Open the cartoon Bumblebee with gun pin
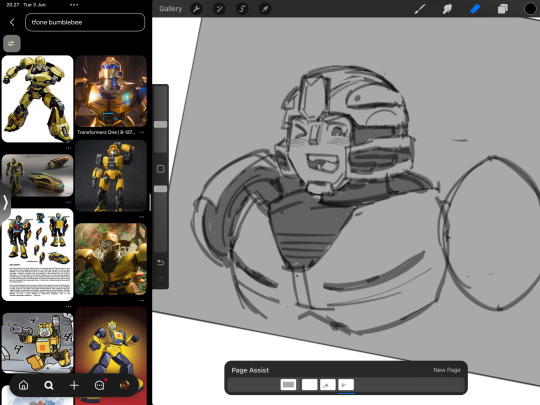This screenshot has height=405, width=540. point(38,342)
